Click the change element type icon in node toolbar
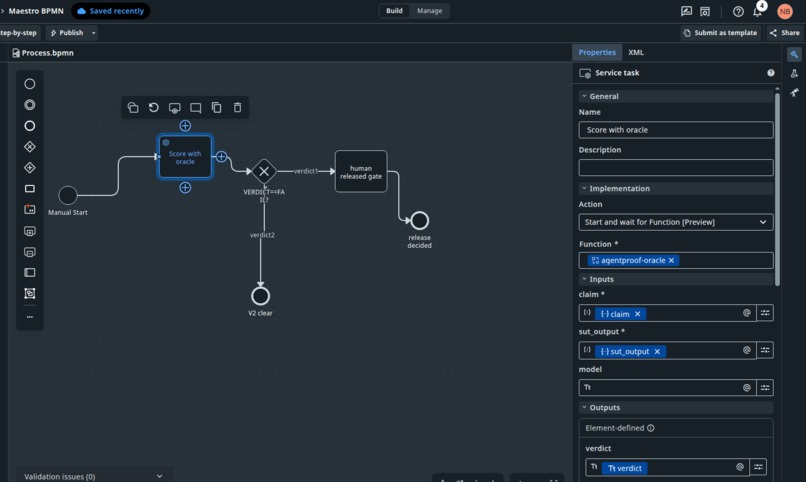 tap(133, 107)
